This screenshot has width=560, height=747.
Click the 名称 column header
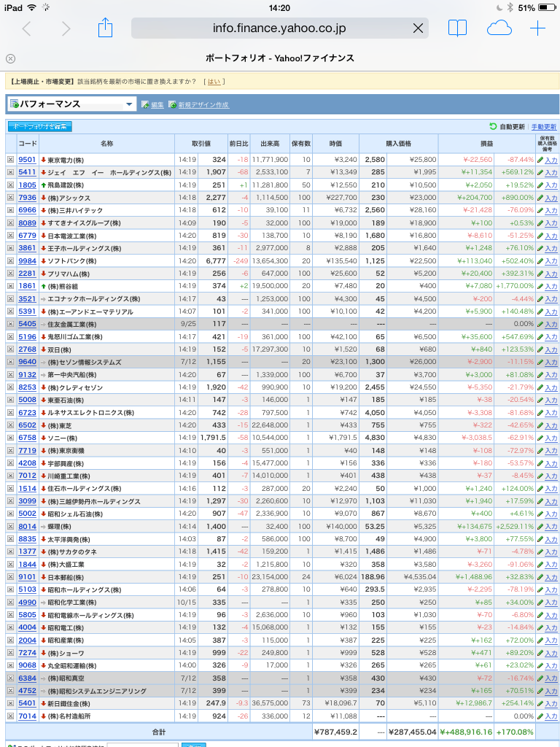click(x=106, y=144)
